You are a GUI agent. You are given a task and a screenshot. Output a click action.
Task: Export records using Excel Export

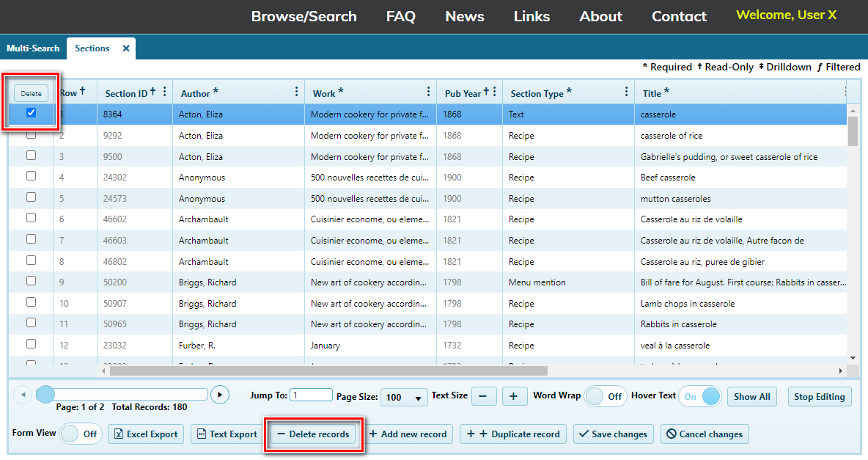[146, 434]
